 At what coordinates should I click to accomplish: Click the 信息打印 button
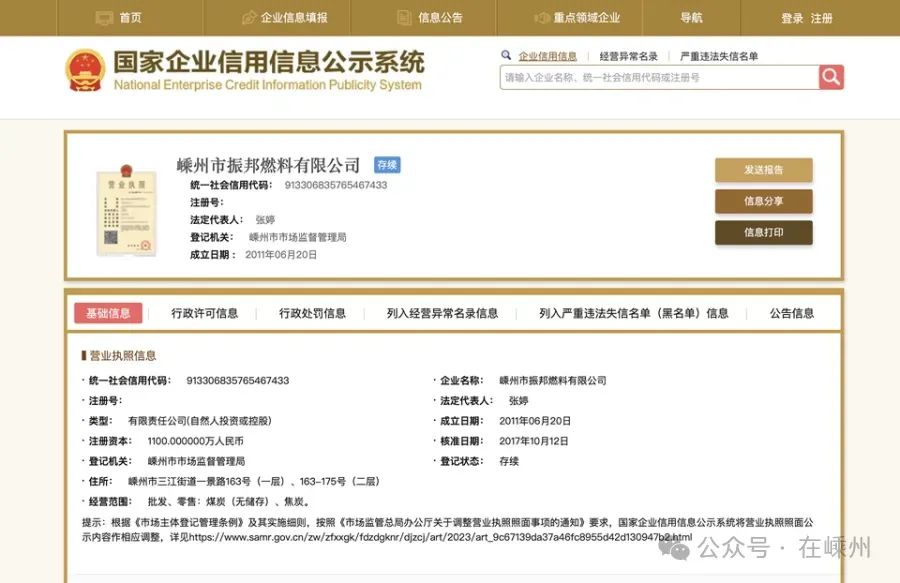(763, 232)
